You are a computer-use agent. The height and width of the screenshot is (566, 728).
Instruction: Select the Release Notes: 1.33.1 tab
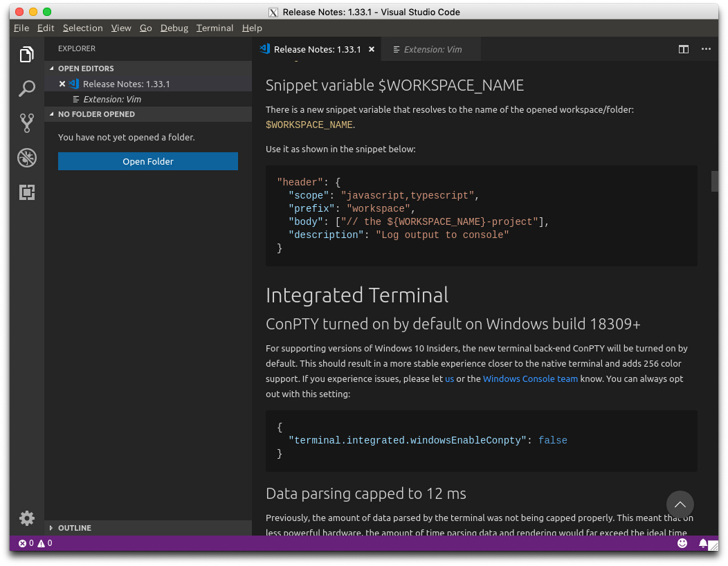pyautogui.click(x=317, y=49)
